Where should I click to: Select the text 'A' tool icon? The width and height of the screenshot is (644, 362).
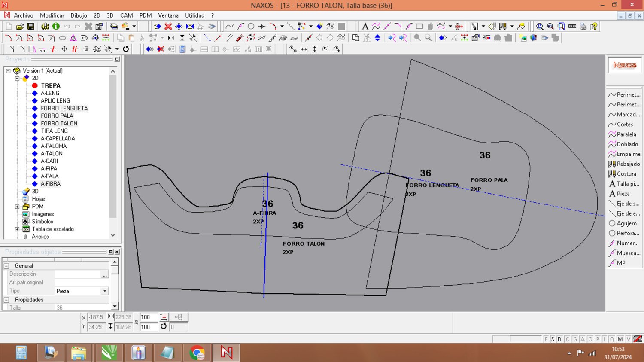click(x=365, y=27)
